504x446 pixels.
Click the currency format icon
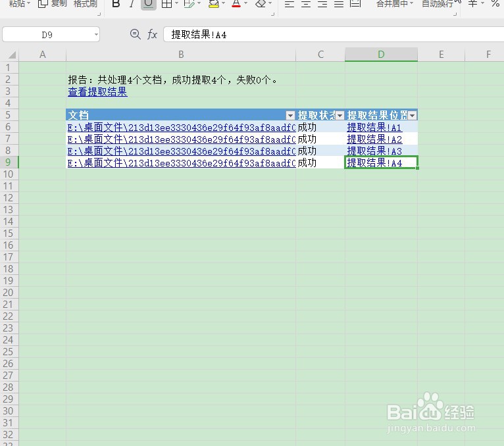(x=472, y=3)
